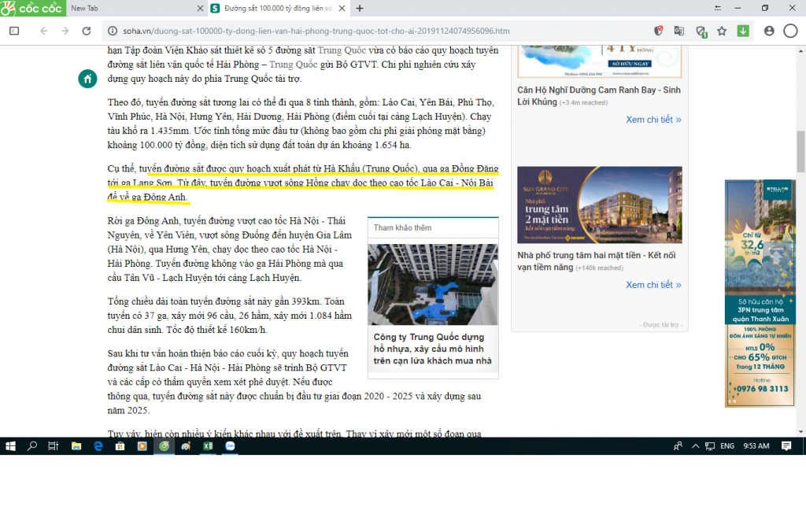
Task: Open Task View on the taskbar
Action: 53,446
